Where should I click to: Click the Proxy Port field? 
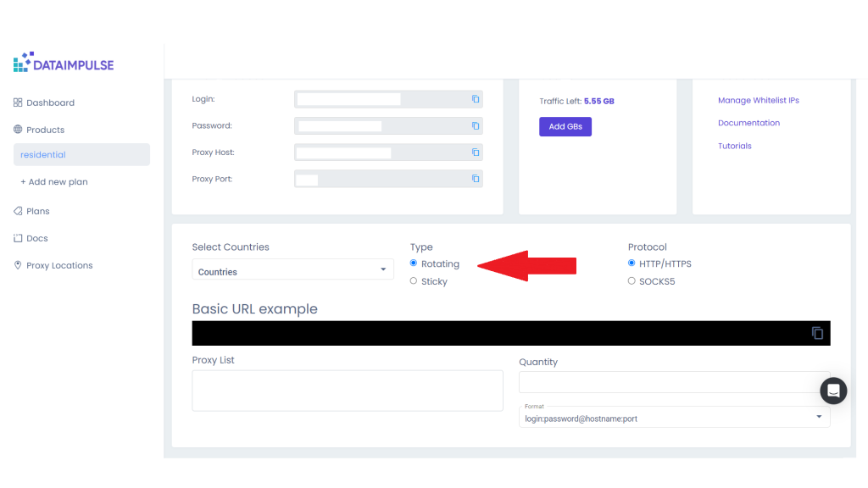388,179
